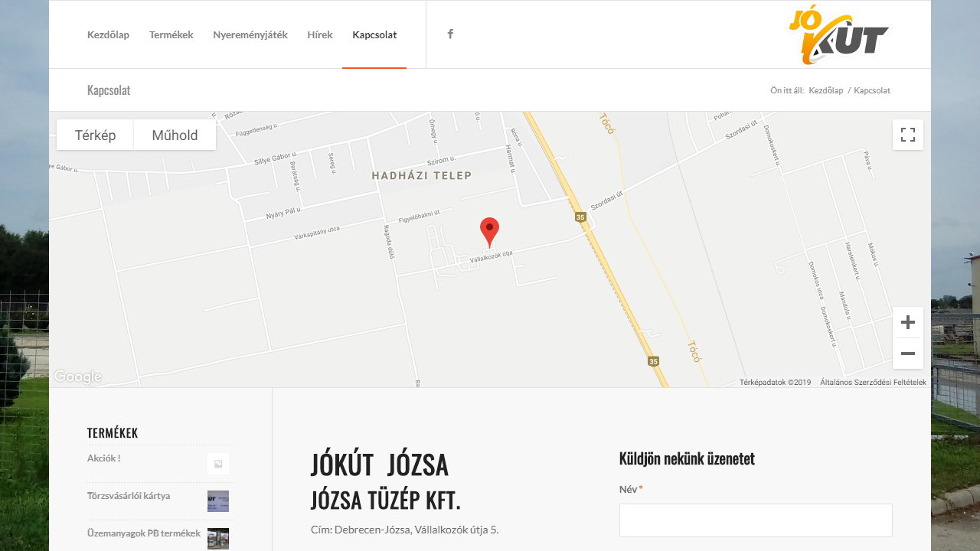Click Térképadatok ©2019 text
The width and height of the screenshot is (980, 551).
(x=775, y=382)
